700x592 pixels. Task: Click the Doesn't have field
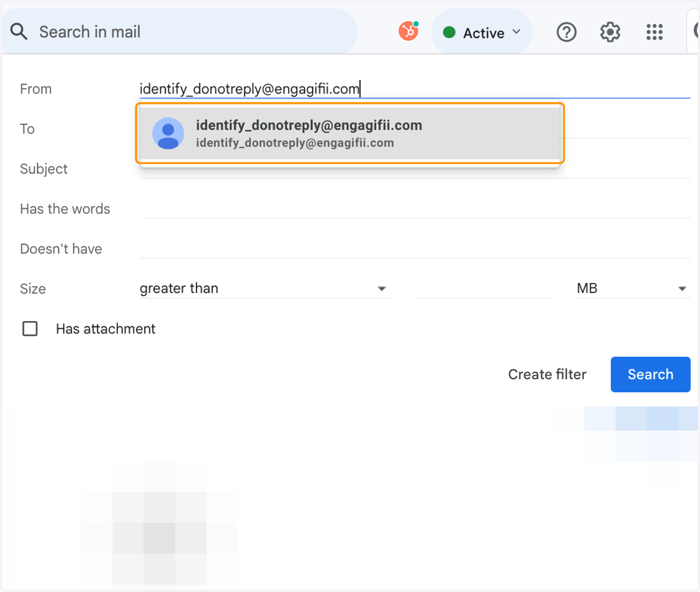[415, 249]
